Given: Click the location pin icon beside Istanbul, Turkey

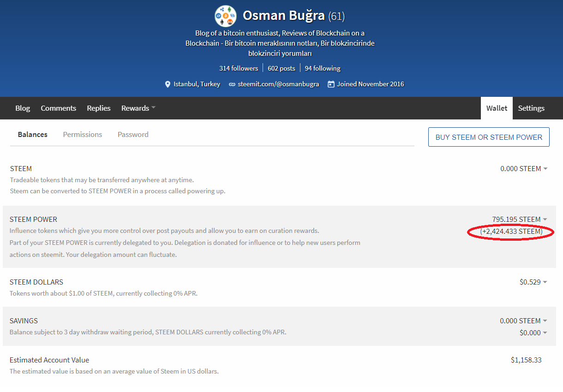Looking at the screenshot, I should point(168,84).
